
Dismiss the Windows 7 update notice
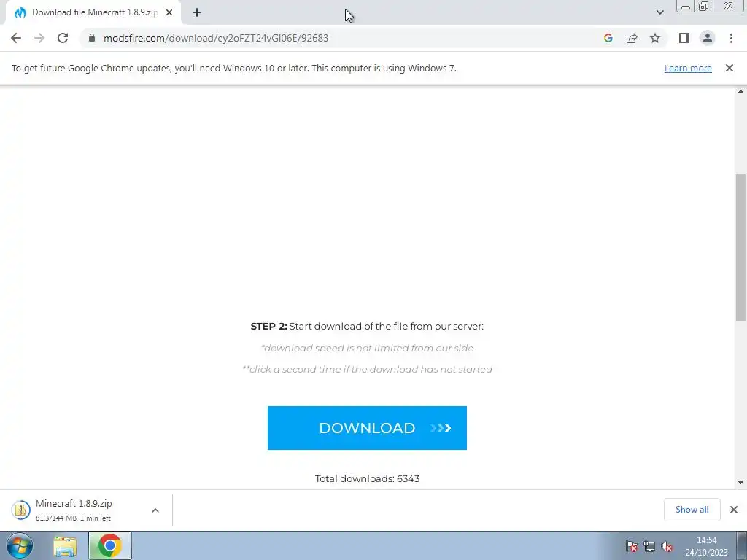point(729,68)
